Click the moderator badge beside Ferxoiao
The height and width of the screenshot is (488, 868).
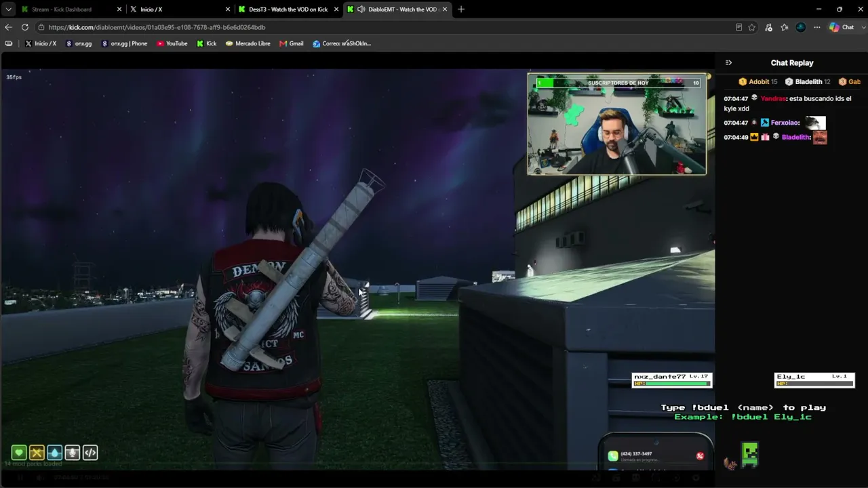point(765,123)
